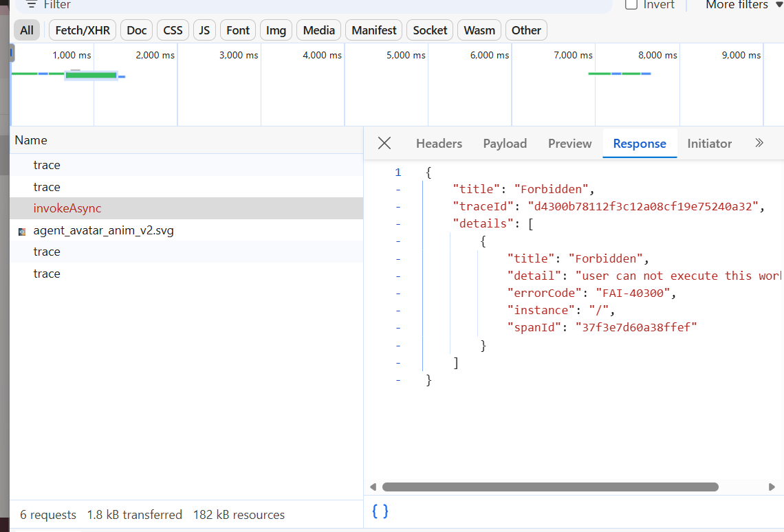Image resolution: width=784 pixels, height=532 pixels.
Task: Enable the JS request type filter
Action: pos(204,30)
